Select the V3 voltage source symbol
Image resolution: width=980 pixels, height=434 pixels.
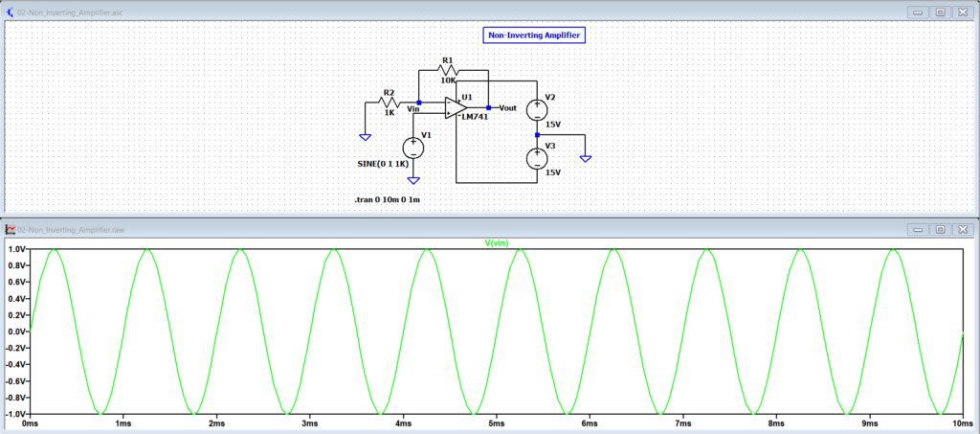(538, 158)
